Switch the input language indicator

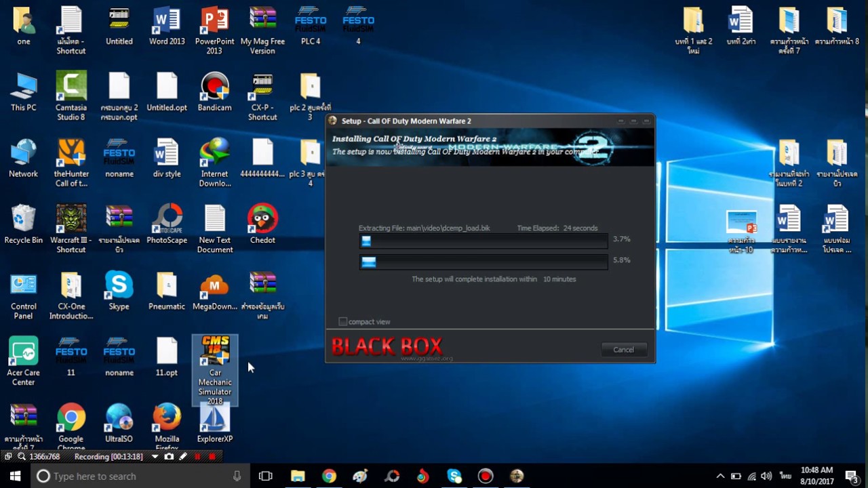[x=785, y=476]
